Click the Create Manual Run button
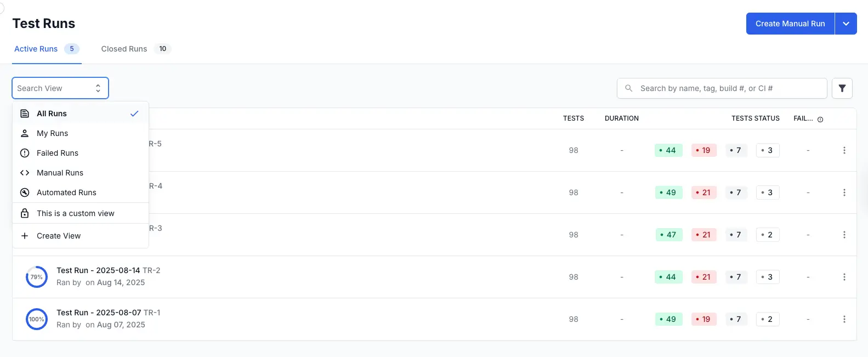This screenshot has width=868, height=357. coord(790,24)
